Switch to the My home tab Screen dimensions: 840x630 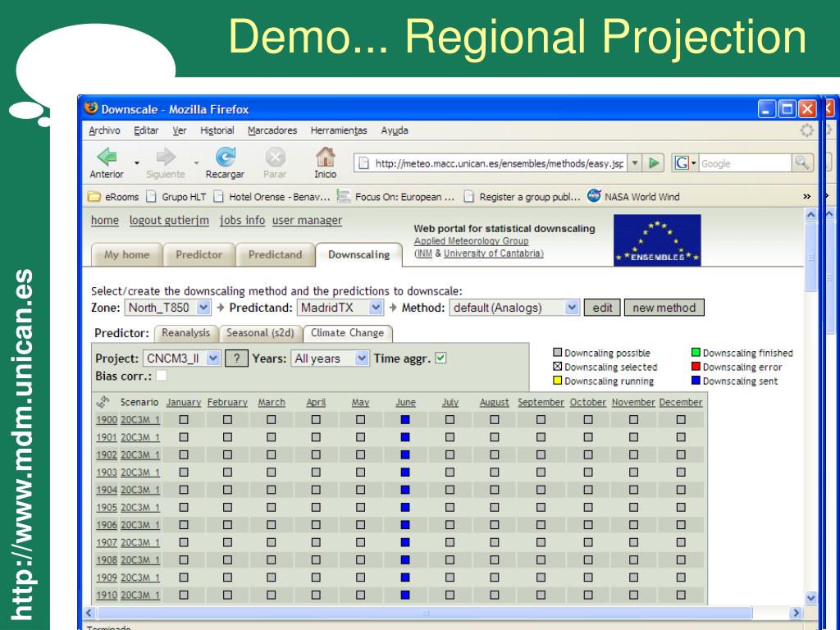coord(126,254)
